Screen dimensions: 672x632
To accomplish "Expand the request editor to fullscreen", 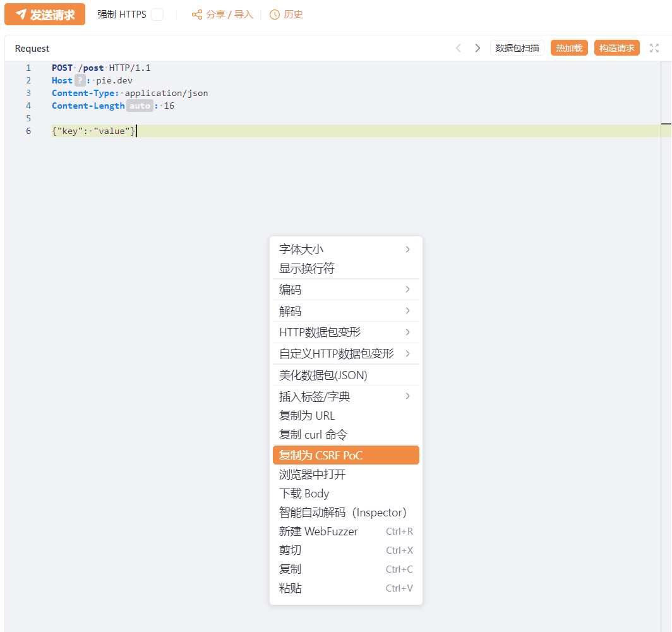I will [654, 48].
